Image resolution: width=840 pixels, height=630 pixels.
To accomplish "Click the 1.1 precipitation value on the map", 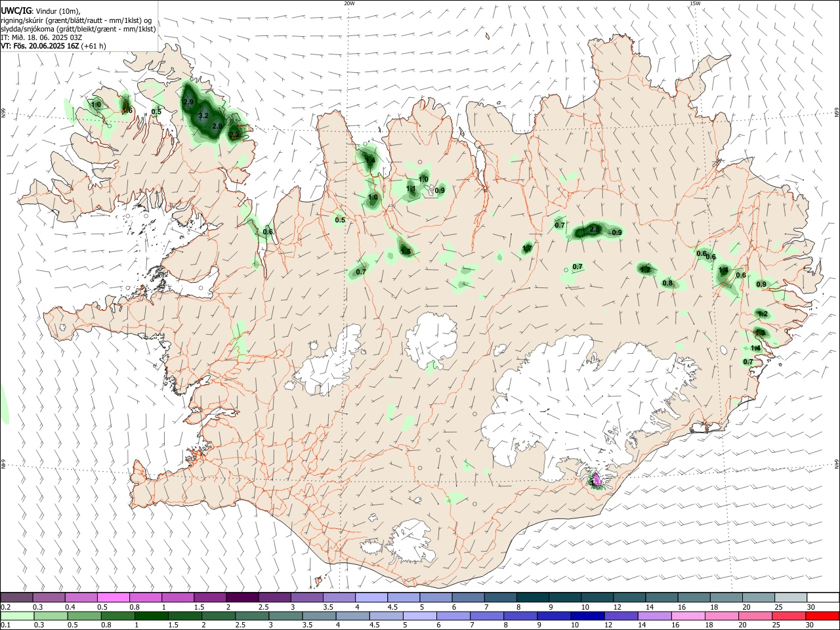I will point(411,189).
